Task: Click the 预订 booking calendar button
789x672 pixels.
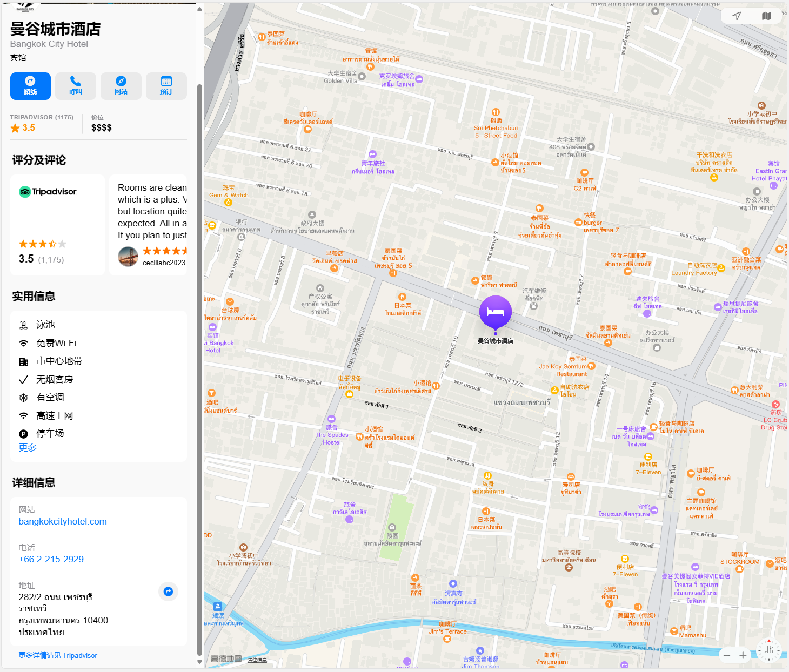Action: coord(166,86)
